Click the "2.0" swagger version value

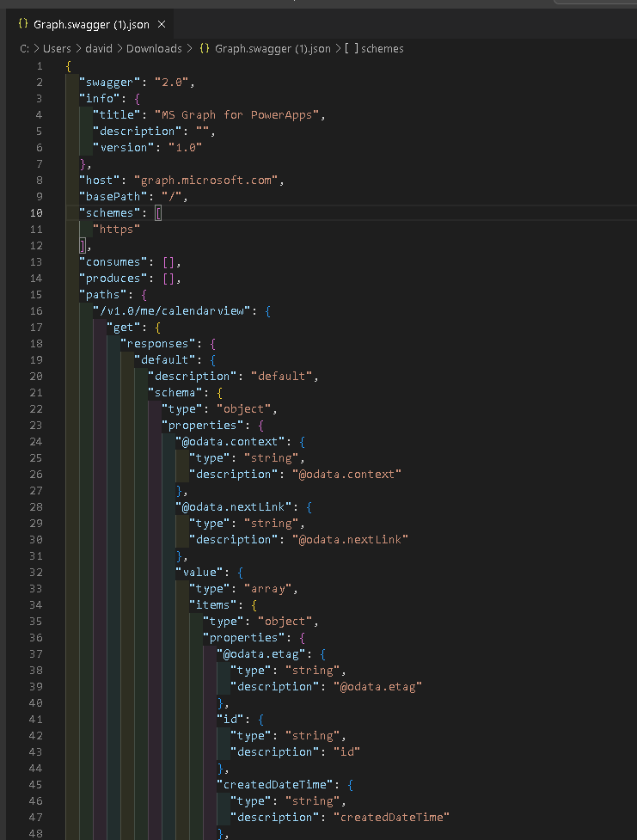[171, 83]
